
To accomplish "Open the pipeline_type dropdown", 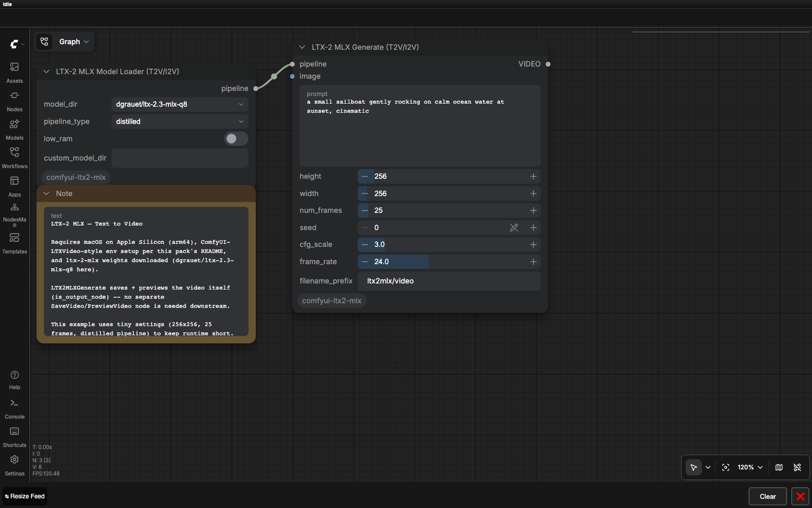I will click(180, 121).
